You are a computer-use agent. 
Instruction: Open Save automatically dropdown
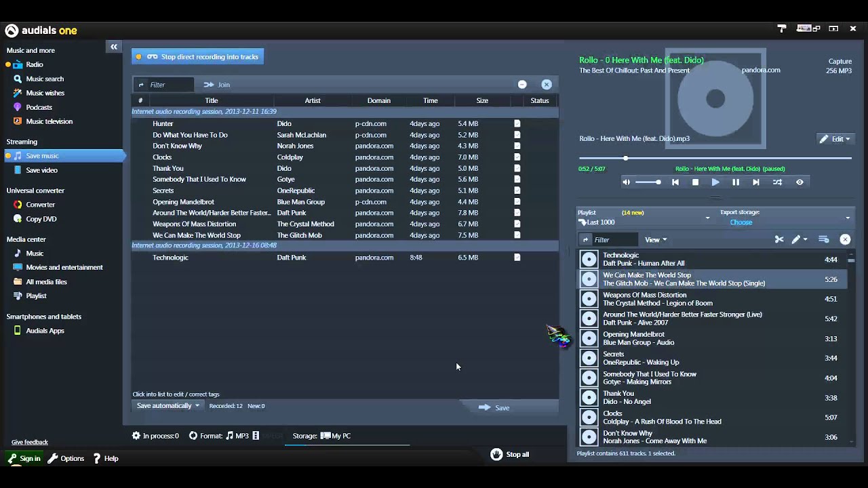[x=167, y=406]
